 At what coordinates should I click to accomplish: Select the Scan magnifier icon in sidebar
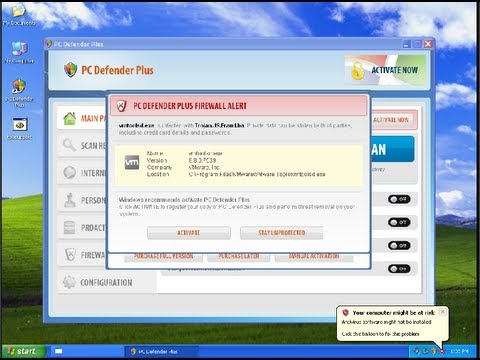(69, 145)
